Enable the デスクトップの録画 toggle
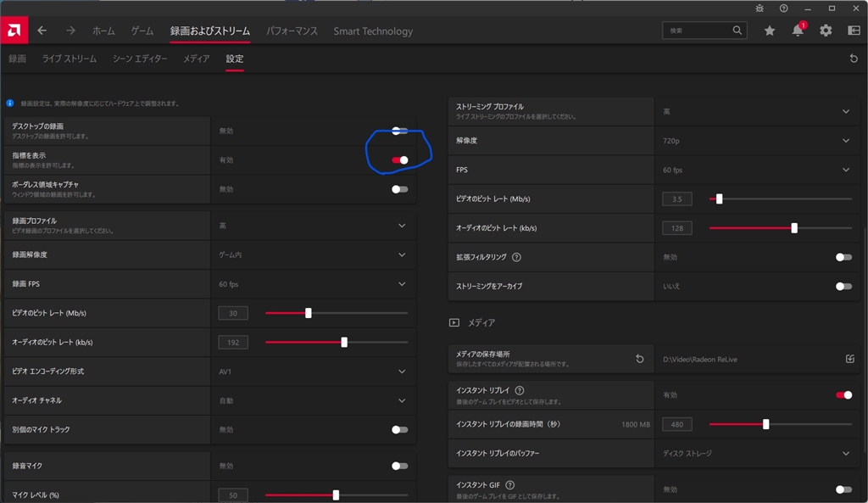 point(400,131)
